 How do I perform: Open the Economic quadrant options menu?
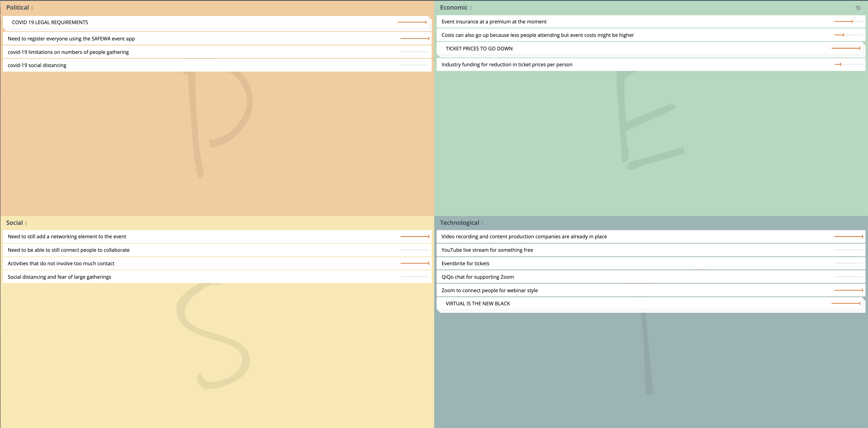click(x=471, y=8)
